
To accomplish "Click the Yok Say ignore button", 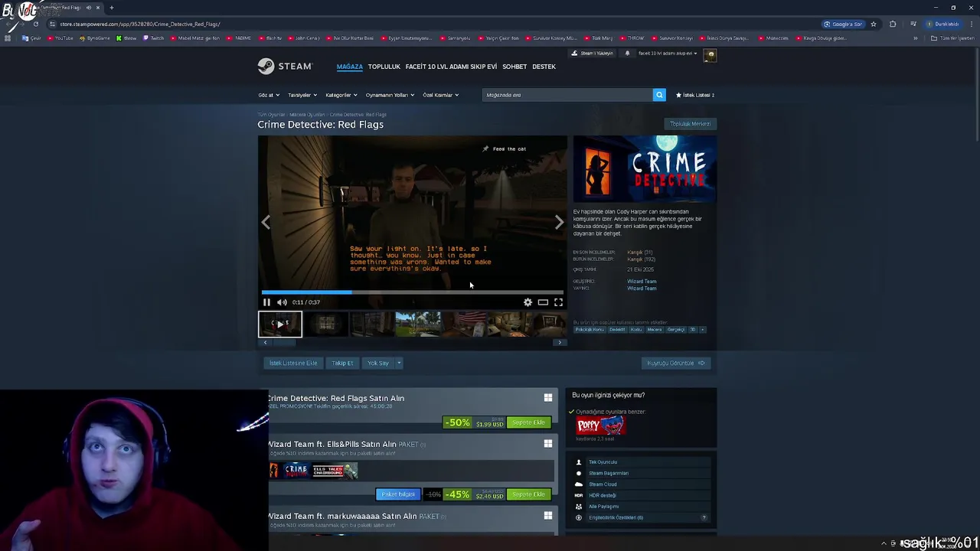I will (378, 363).
